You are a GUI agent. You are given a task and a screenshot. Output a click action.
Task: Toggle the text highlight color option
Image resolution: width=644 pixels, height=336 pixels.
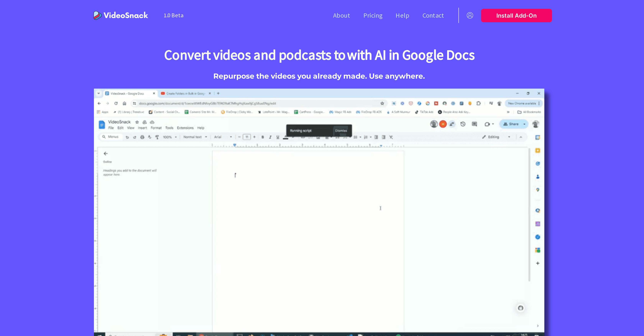[x=293, y=137]
